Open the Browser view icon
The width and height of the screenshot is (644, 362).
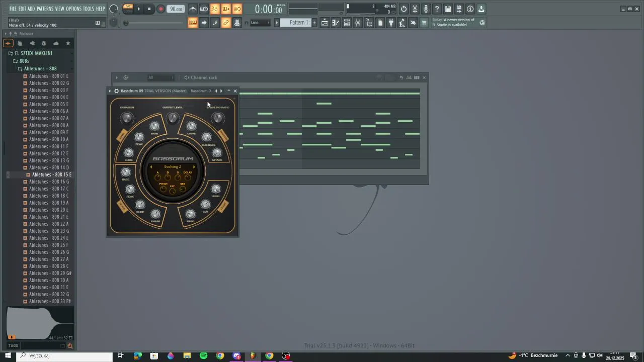point(369,23)
